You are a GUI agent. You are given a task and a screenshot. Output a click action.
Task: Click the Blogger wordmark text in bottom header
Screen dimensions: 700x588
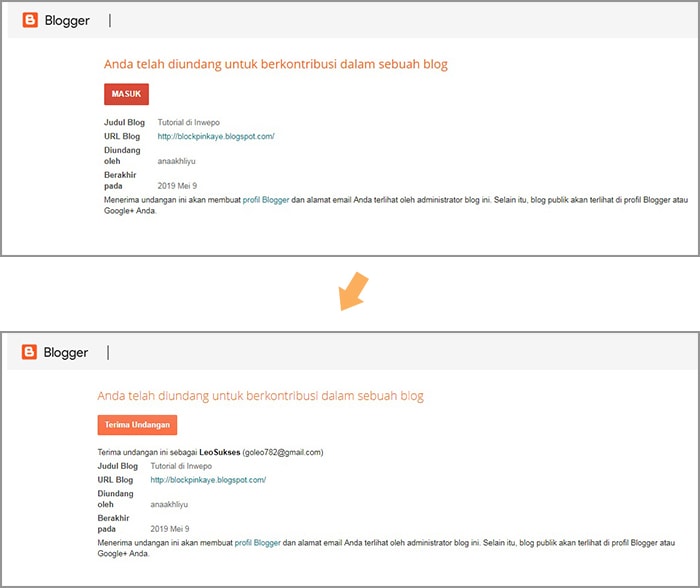click(x=66, y=352)
